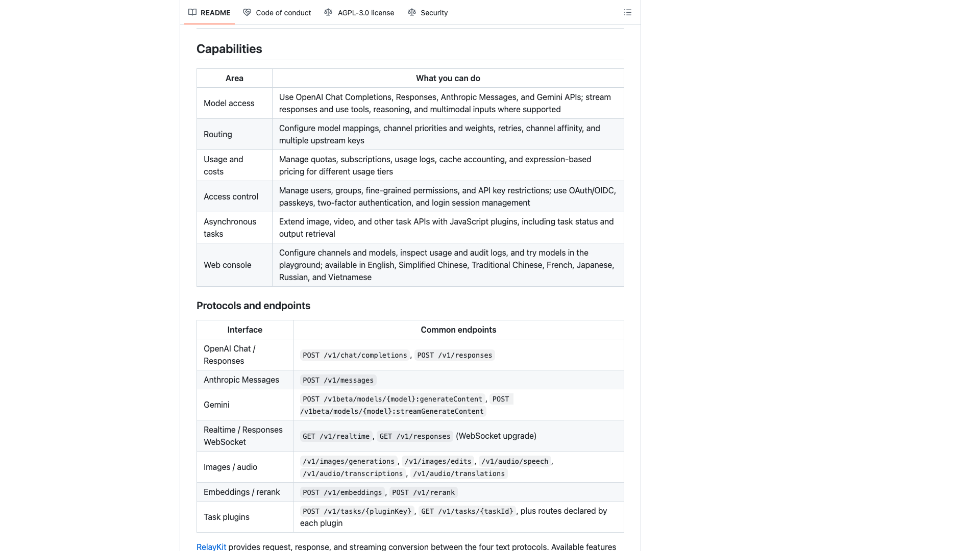Open the Security tab
The height and width of the screenshot is (551, 980).
pyautogui.click(x=428, y=12)
